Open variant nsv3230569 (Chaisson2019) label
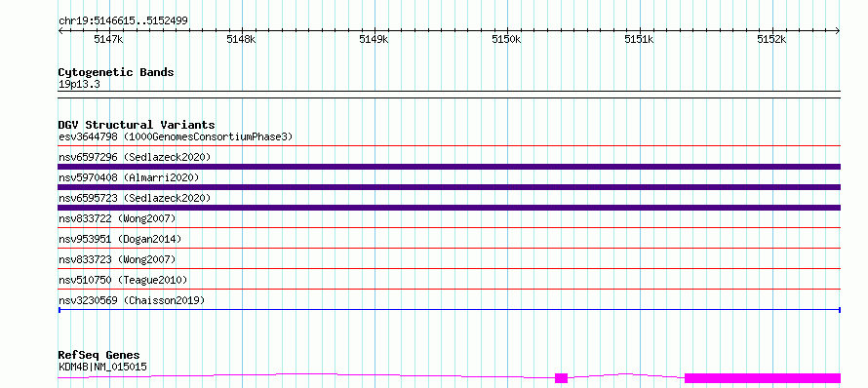 pyautogui.click(x=132, y=300)
